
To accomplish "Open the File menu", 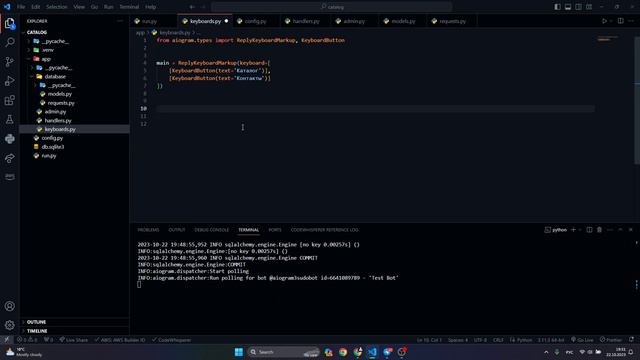I will pyautogui.click(x=21, y=7).
